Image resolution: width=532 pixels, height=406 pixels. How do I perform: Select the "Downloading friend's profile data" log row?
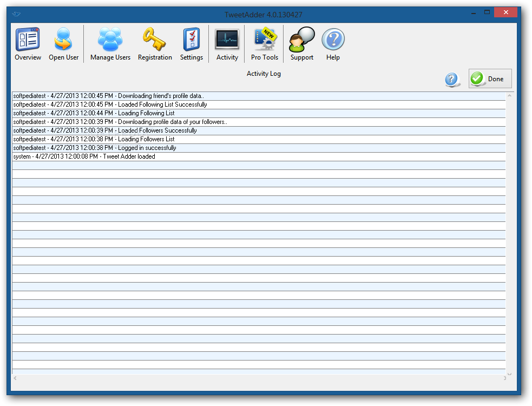point(259,96)
